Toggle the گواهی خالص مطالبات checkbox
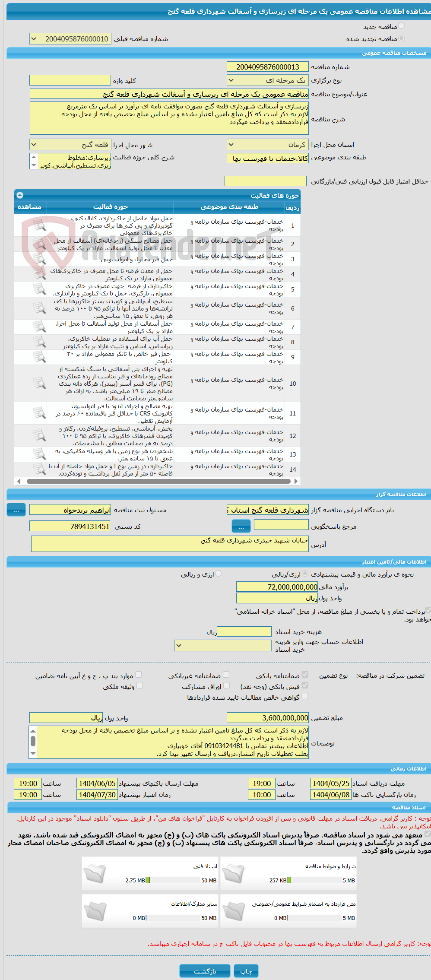Image resolution: width=431 pixels, height=980 pixels. (x=305, y=696)
